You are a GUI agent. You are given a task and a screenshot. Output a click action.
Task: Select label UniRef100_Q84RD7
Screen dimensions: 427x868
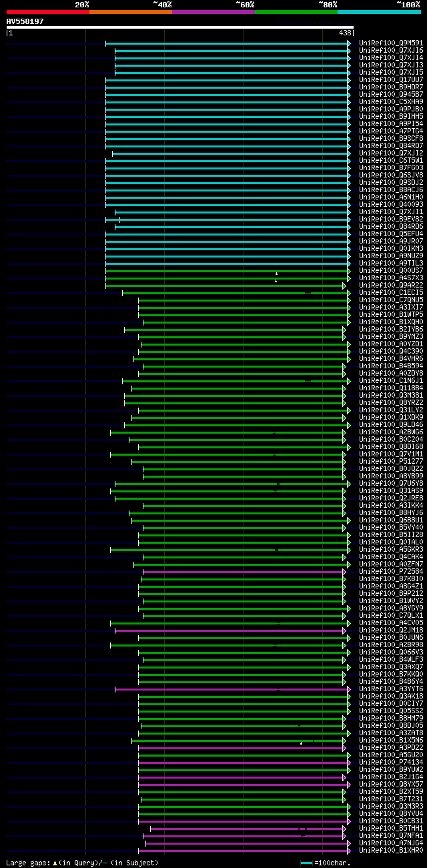(x=391, y=146)
